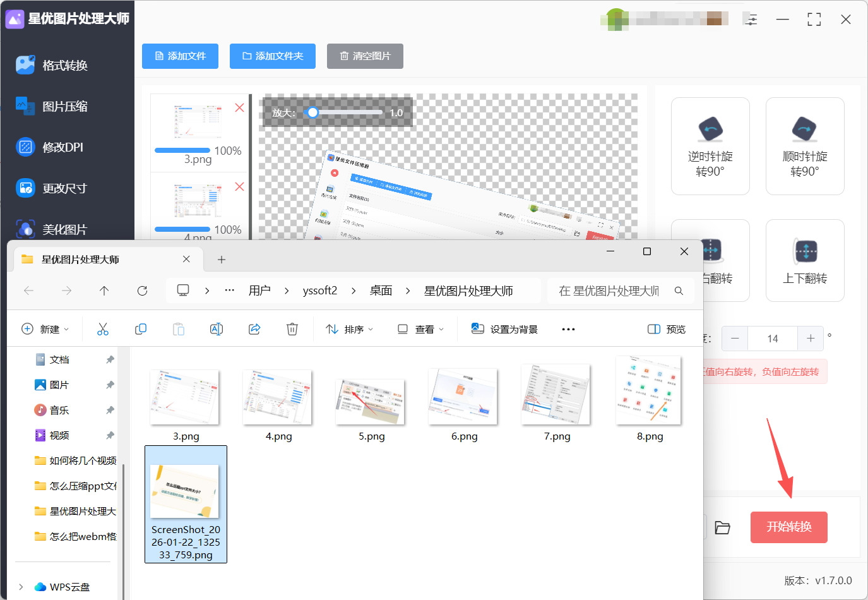This screenshot has width=868, height=600.
Task: Close the 星优图片处理大师 Explorer tab
Action: pos(186,259)
